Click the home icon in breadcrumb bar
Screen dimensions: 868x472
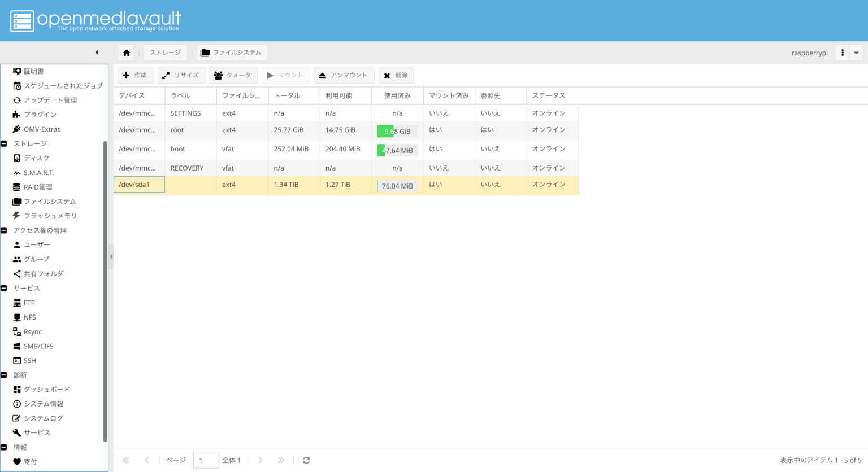pyautogui.click(x=127, y=53)
